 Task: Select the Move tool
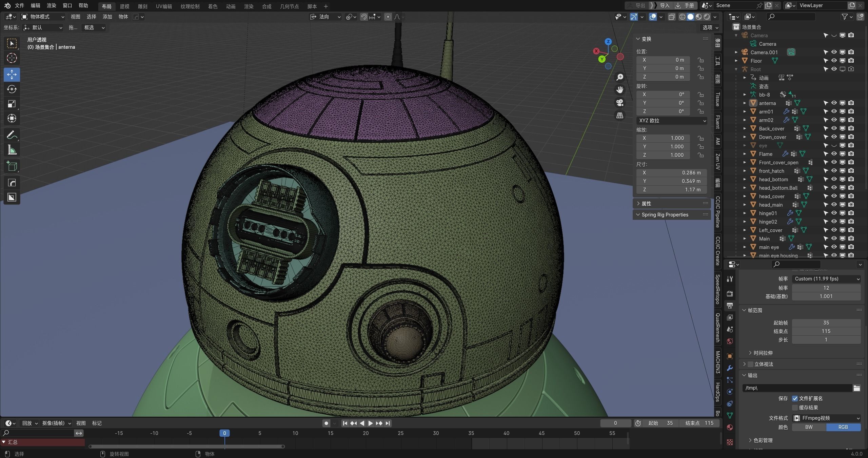[12, 74]
